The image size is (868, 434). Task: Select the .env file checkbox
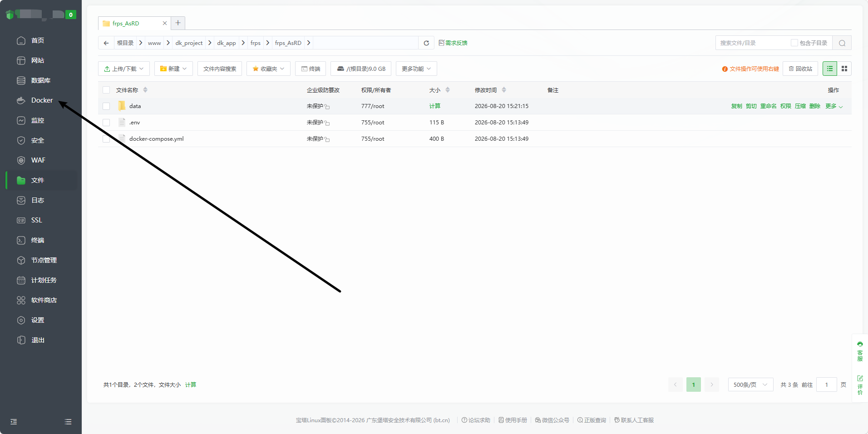point(106,123)
